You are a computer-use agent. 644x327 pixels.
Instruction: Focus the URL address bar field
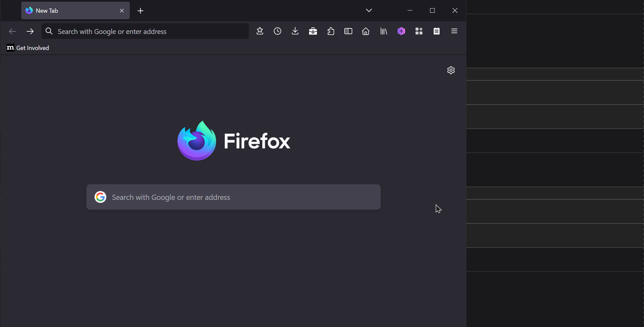tap(145, 31)
